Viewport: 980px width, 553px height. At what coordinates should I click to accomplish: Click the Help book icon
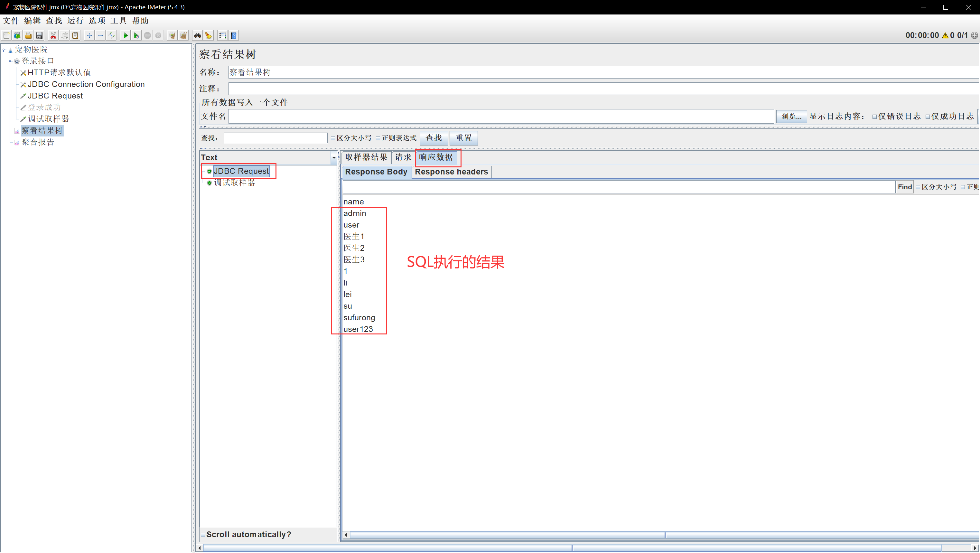point(234,35)
